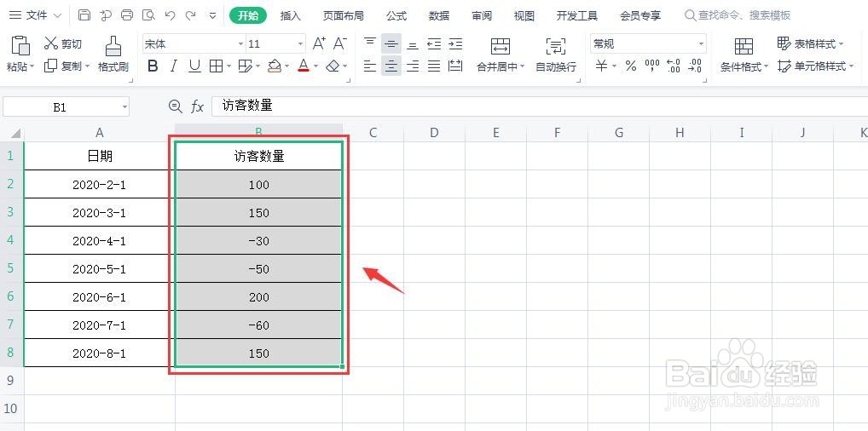Open Table Style (表格样式) dropdown

[x=810, y=43]
